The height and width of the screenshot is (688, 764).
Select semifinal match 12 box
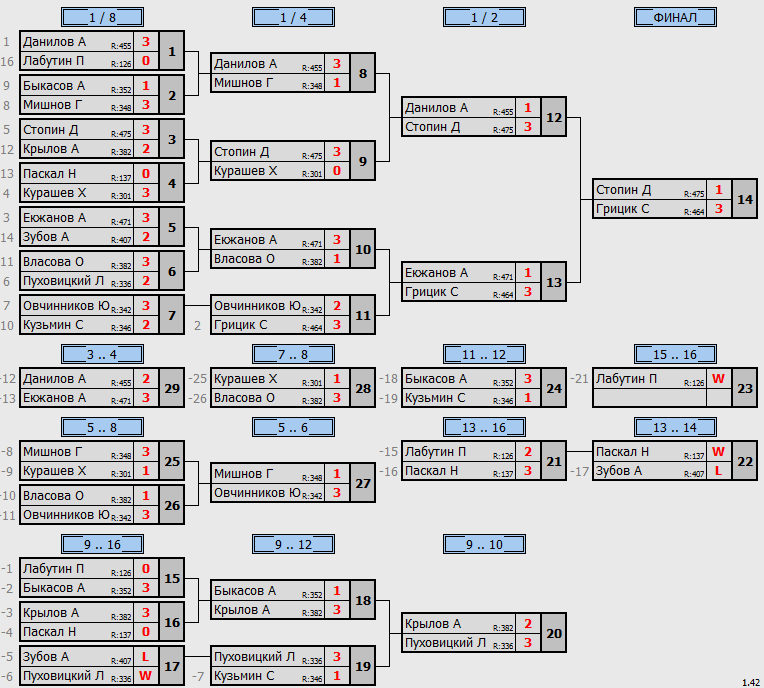tap(554, 117)
